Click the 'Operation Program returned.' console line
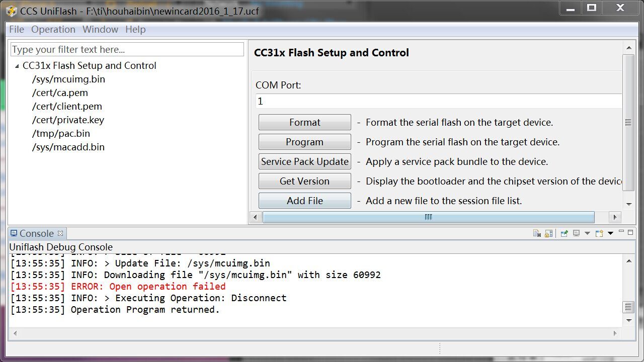The width and height of the screenshot is (644, 362). pyautogui.click(x=115, y=310)
